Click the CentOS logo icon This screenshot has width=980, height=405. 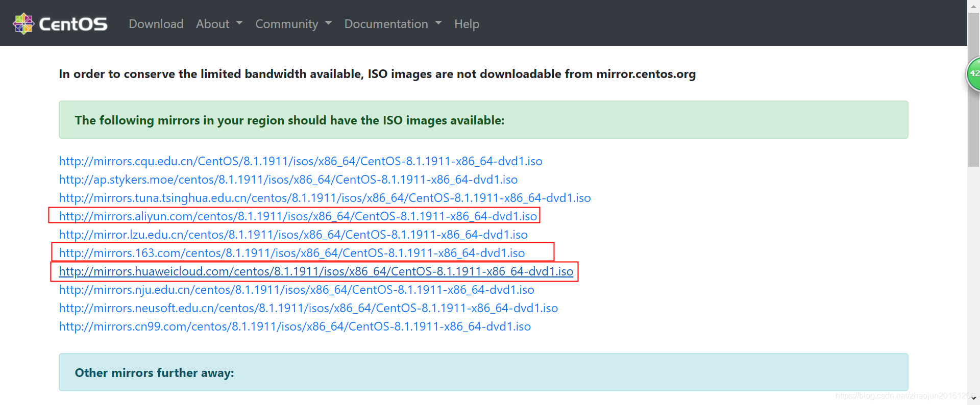23,24
